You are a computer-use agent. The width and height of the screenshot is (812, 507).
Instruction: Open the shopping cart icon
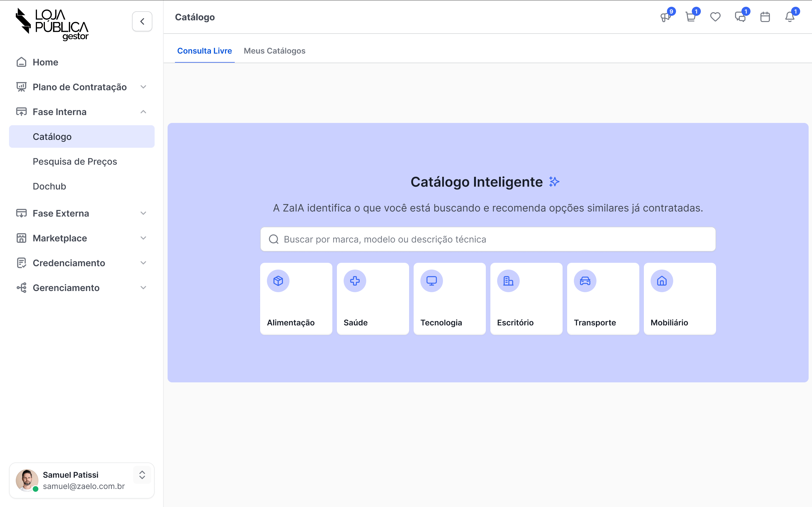coord(690,17)
